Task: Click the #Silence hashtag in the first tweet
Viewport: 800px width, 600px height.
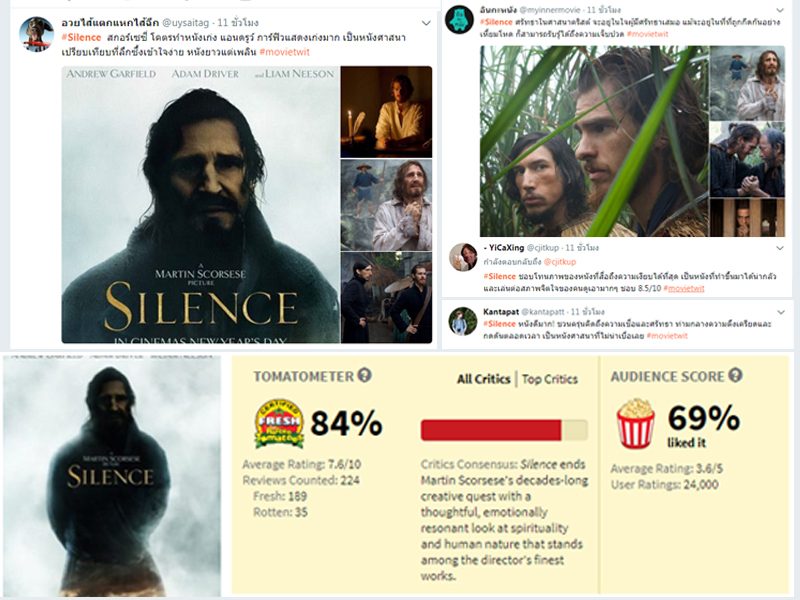Action: click(81, 37)
